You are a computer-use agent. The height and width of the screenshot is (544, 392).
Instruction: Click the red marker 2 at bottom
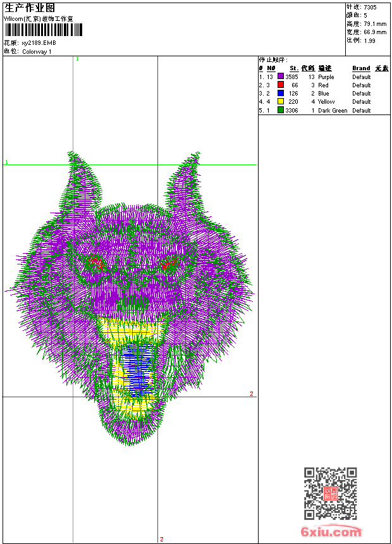(161, 539)
